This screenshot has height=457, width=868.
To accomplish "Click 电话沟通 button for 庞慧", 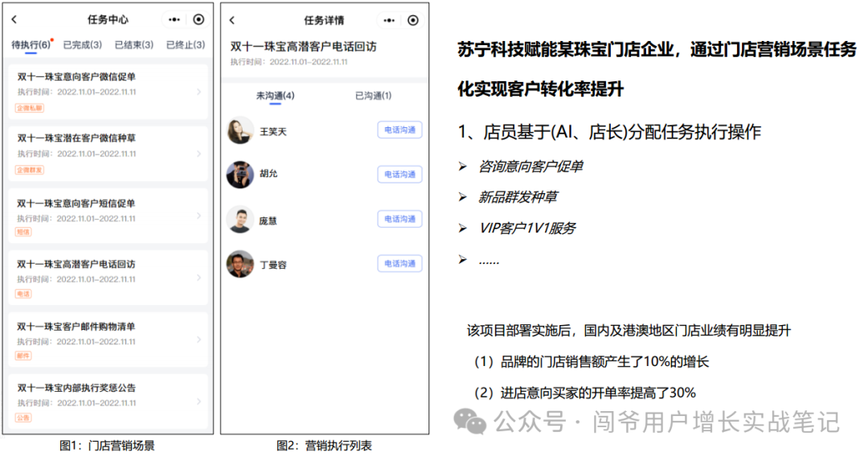I will pos(399,219).
